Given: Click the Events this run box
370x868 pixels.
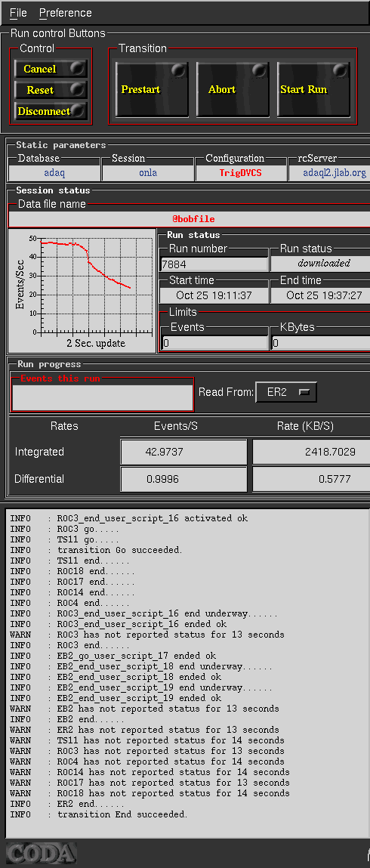Looking at the screenshot, I should point(103,397).
